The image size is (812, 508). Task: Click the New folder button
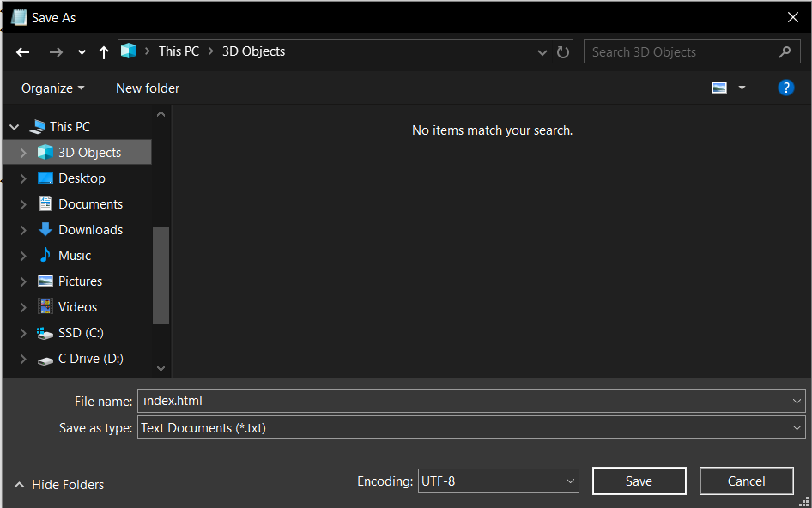tap(147, 88)
